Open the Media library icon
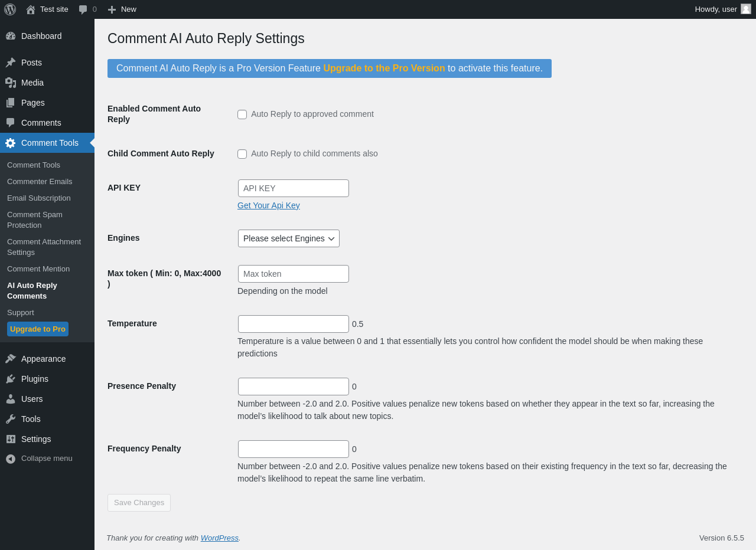This screenshot has height=550, width=756. tap(11, 83)
